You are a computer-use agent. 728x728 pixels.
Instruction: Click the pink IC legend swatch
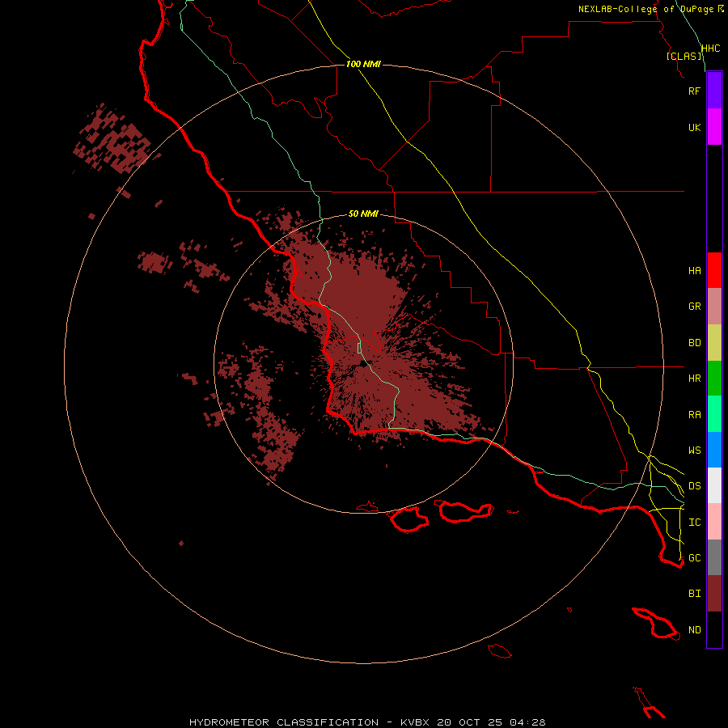pyautogui.click(x=714, y=522)
